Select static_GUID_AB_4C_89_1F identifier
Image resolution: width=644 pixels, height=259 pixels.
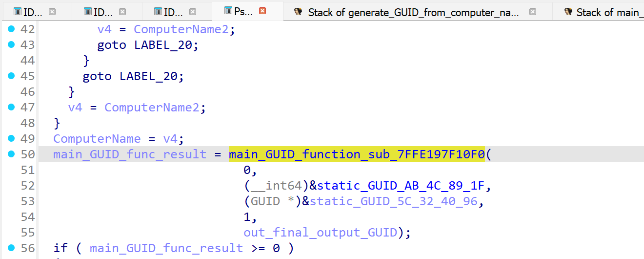tap(403, 186)
